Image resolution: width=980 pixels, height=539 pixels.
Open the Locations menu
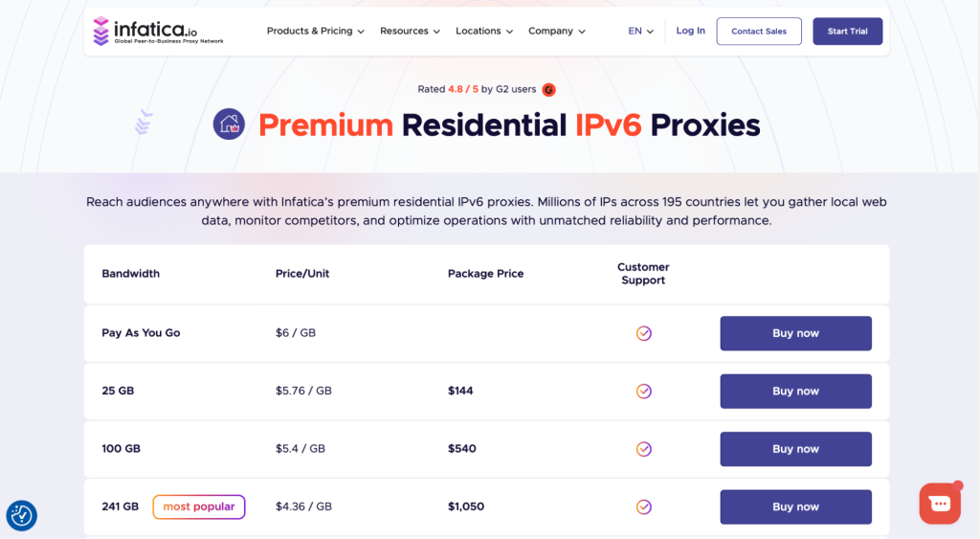point(483,32)
